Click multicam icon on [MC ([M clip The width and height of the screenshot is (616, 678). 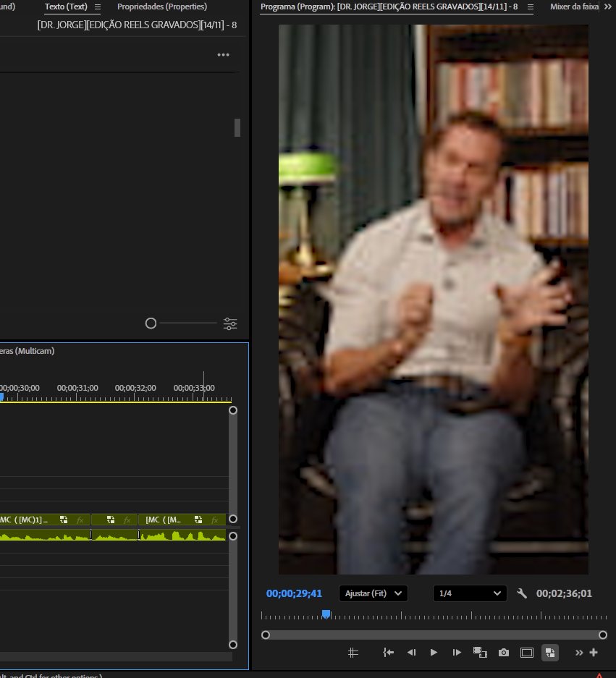[x=198, y=520]
